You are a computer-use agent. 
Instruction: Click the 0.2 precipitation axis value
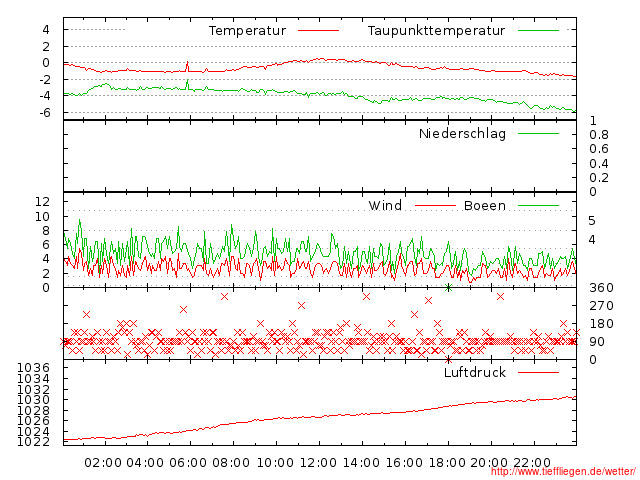(599, 178)
